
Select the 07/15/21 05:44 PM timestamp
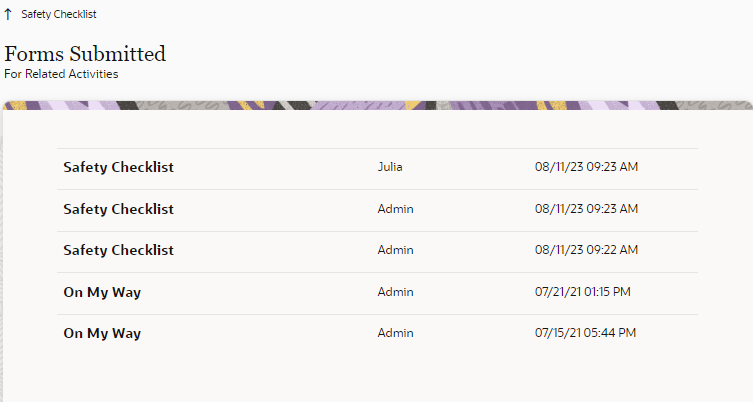coord(586,333)
